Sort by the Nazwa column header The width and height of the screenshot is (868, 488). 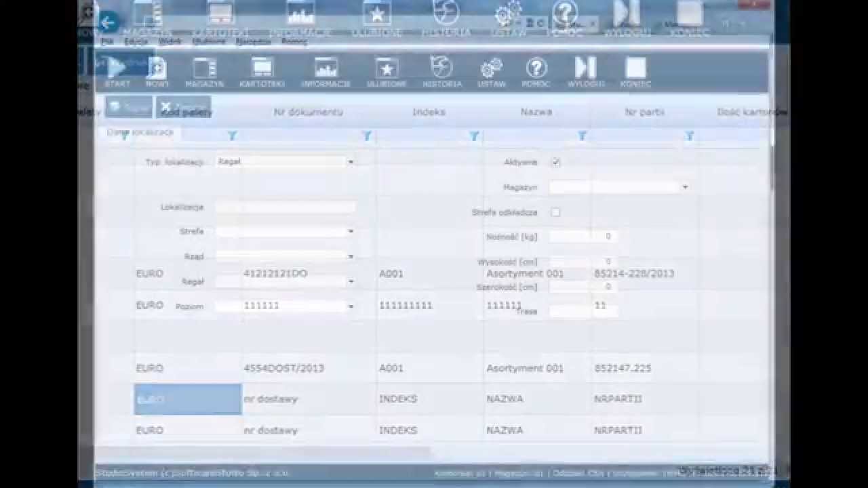pyautogui.click(x=536, y=112)
